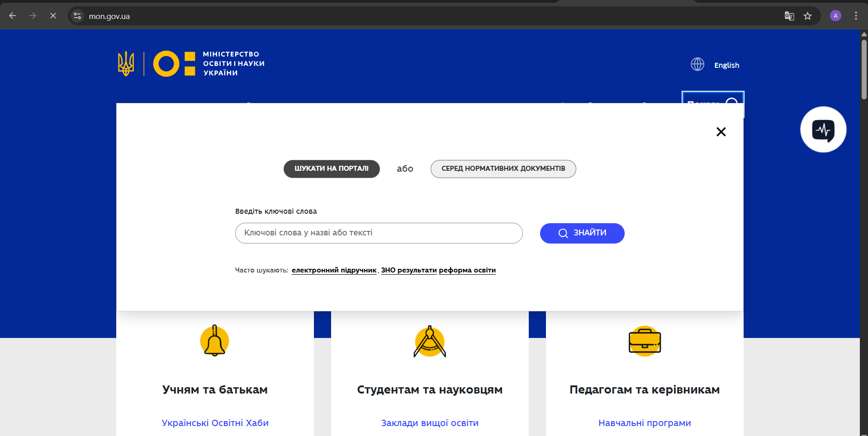Close the search dialog with X
Image resolution: width=868 pixels, height=436 pixels.
click(x=721, y=132)
